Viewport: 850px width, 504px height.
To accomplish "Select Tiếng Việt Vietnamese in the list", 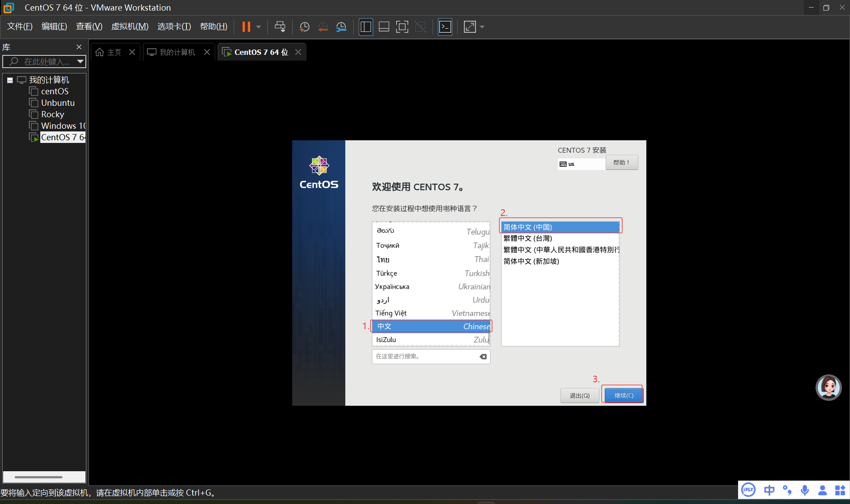I will pos(432,313).
